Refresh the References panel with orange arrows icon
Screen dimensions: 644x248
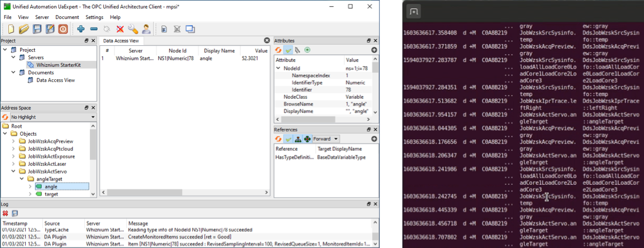pos(279,139)
